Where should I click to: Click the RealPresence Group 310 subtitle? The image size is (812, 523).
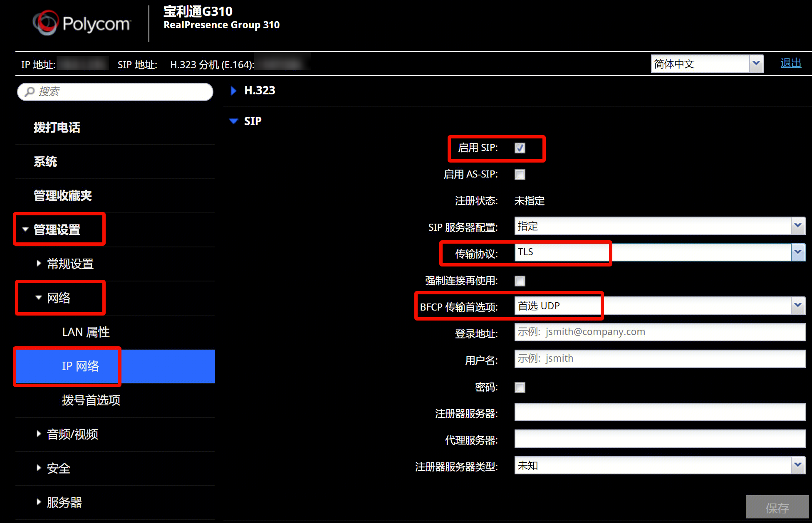click(222, 25)
